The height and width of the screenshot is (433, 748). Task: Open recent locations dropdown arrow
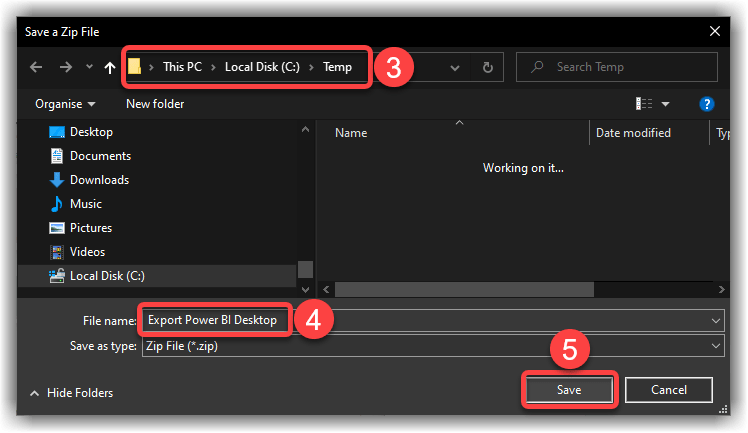coord(88,68)
